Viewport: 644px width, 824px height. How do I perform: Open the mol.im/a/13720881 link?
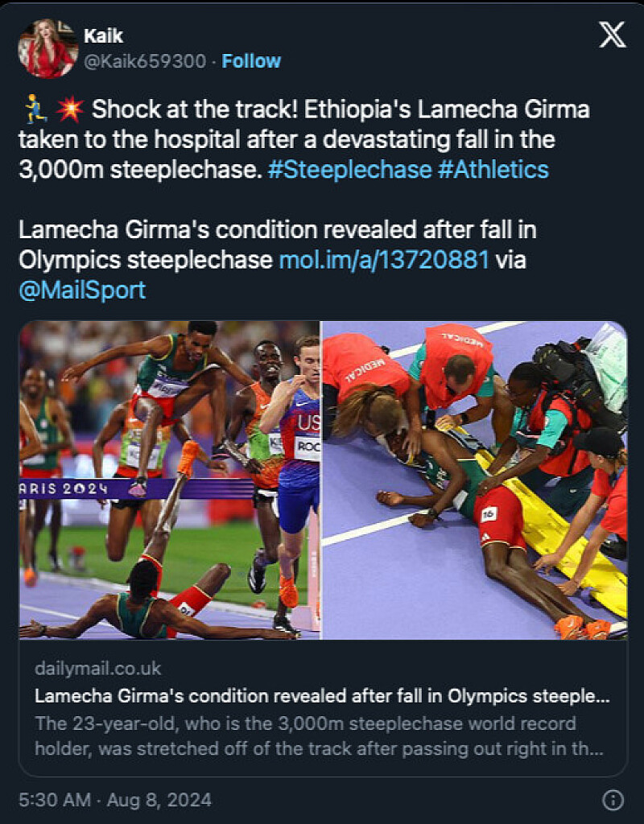384,260
